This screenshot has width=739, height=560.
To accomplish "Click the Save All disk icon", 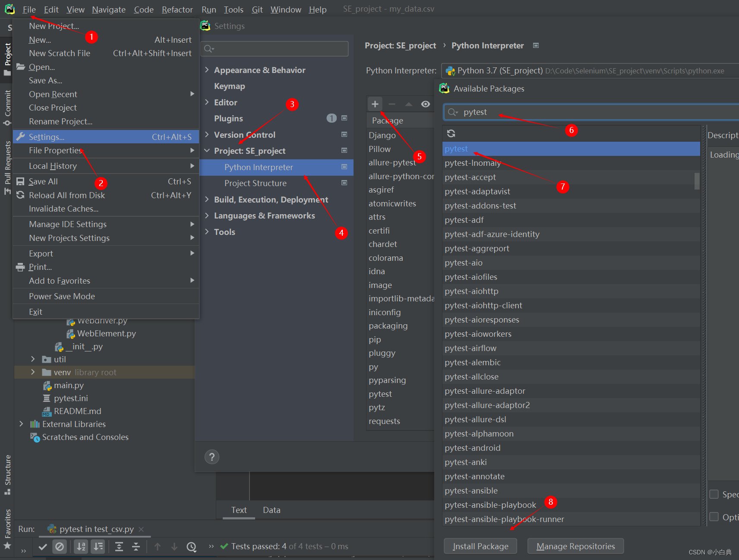I will tap(20, 181).
